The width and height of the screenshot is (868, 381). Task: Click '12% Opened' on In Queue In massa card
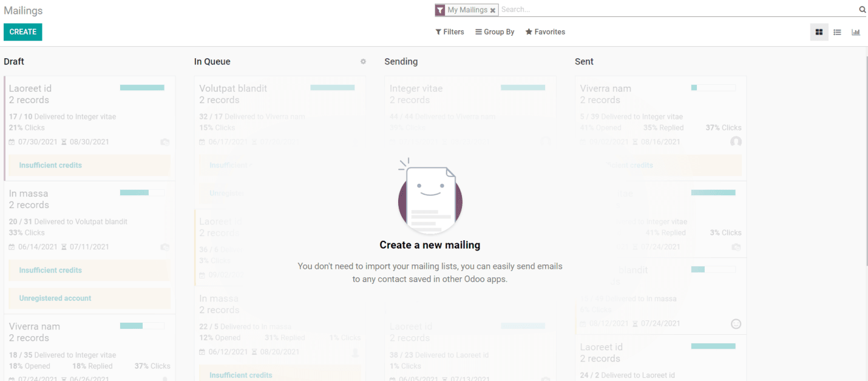(220, 337)
